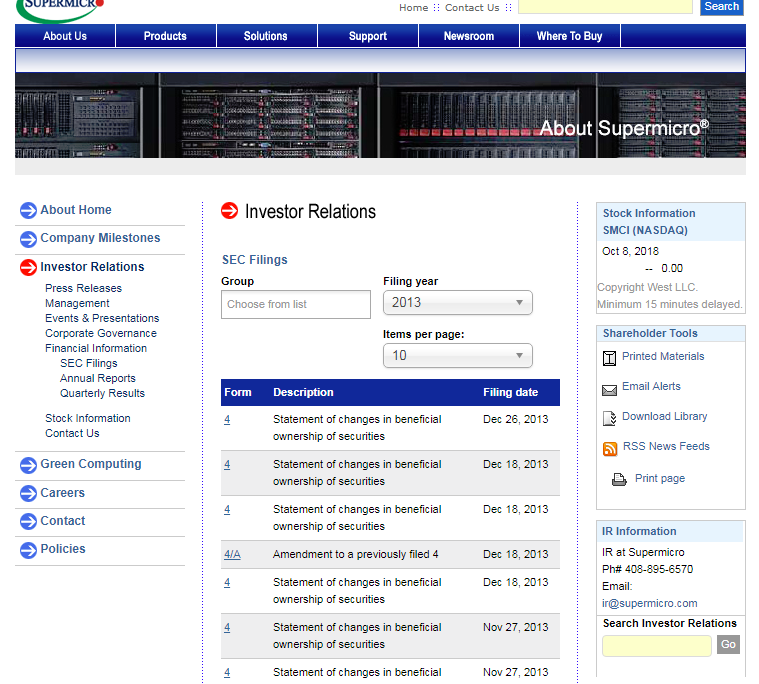The width and height of the screenshot is (759, 684).
Task: Go to the Home link in header
Action: (413, 8)
